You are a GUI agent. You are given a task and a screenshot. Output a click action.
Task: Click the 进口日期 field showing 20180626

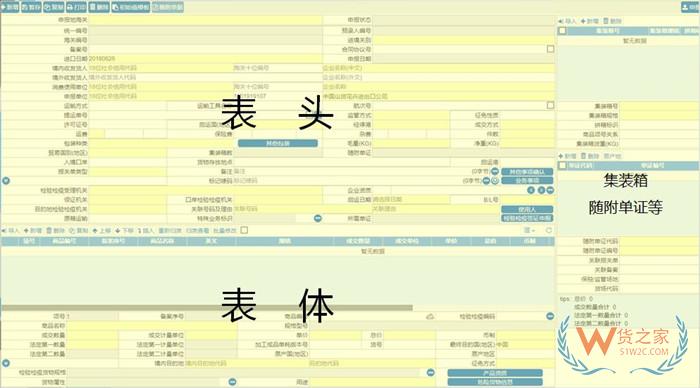205,58
